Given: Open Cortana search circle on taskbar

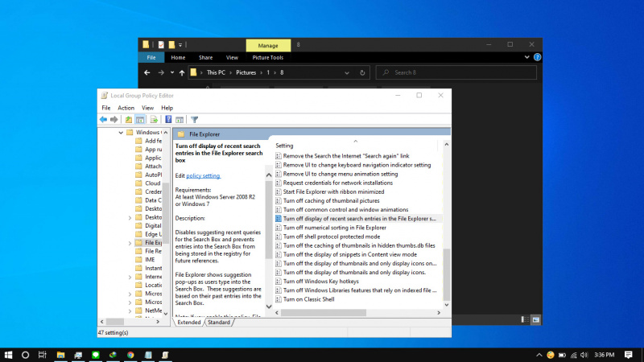Looking at the screenshot, I should (25, 355).
